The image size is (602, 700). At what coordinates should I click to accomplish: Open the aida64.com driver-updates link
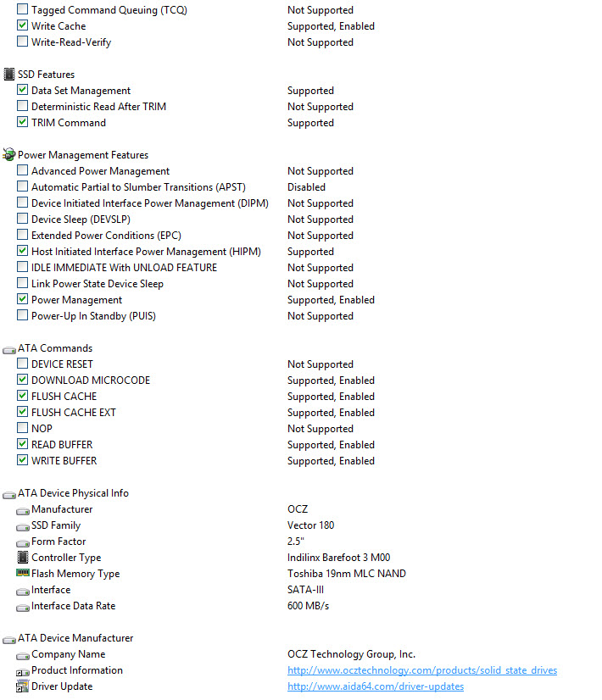coord(376,686)
